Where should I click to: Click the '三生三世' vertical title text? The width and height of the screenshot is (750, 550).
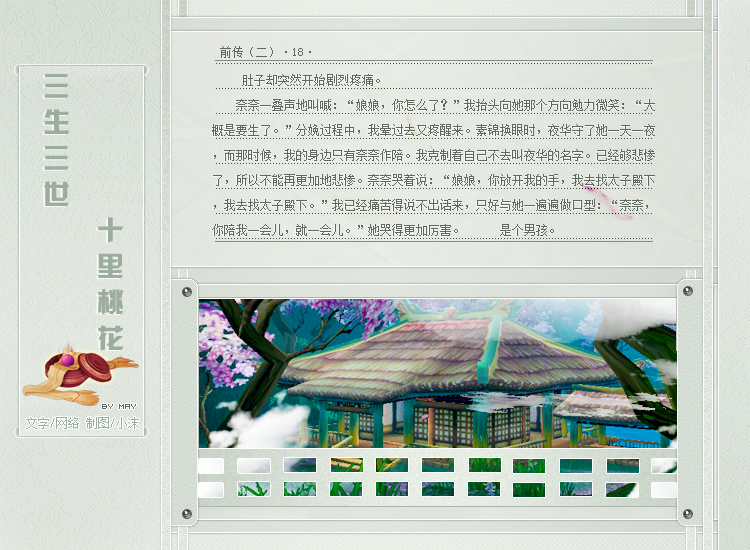coord(57,139)
